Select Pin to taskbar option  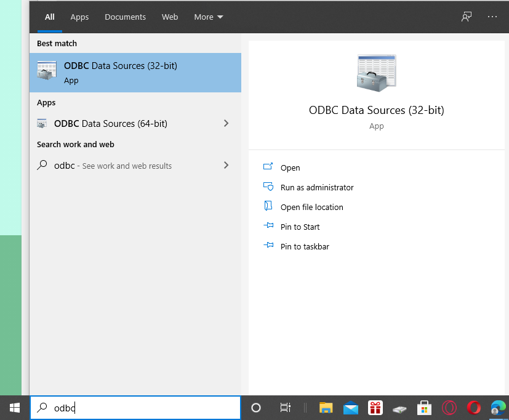click(304, 246)
